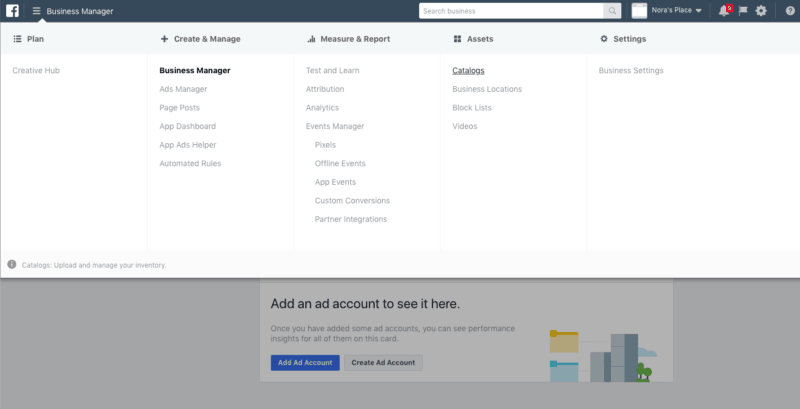Click Nora's Place page thumbnail
Viewport: 800px width, 409px height.
click(x=639, y=11)
